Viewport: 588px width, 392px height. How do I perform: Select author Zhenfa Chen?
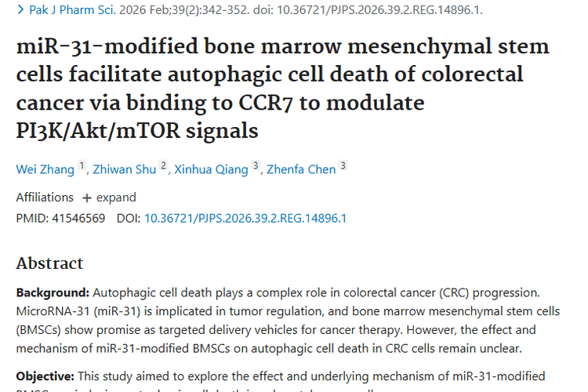pyautogui.click(x=300, y=169)
